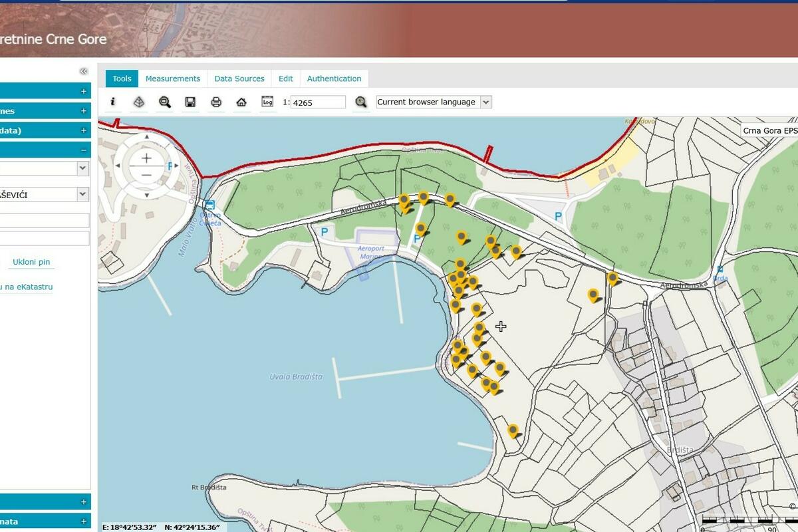The height and width of the screenshot is (532, 798).
Task: Zoom in using map plus control
Action: [146, 158]
